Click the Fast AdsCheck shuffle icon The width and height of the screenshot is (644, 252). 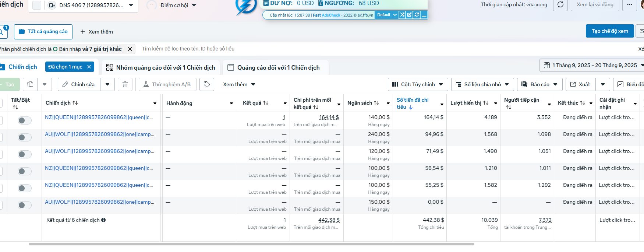pos(402,15)
